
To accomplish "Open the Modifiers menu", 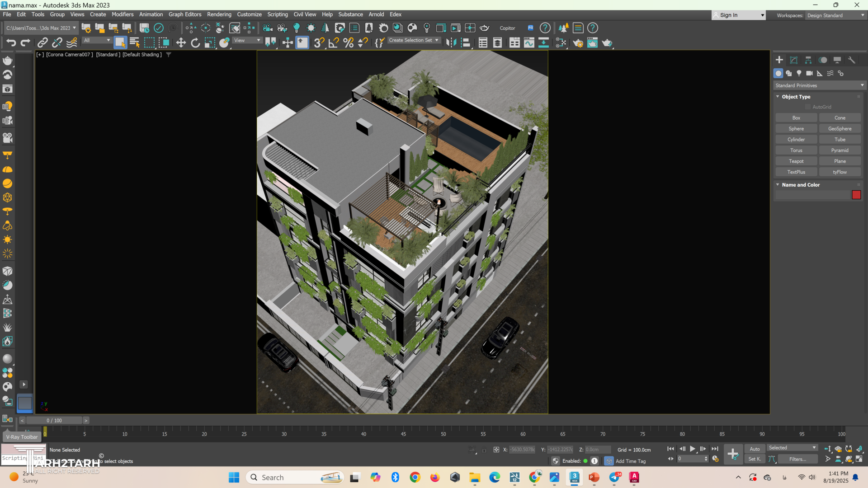I will [123, 14].
